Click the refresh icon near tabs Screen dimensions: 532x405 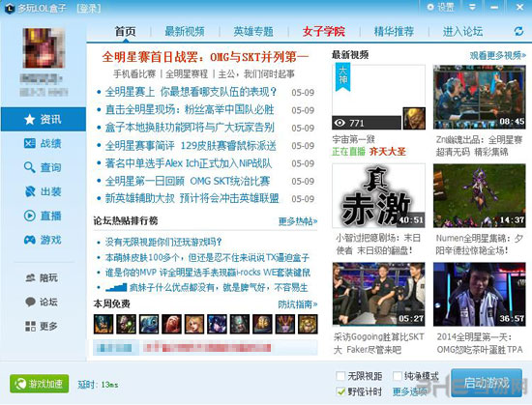click(518, 32)
